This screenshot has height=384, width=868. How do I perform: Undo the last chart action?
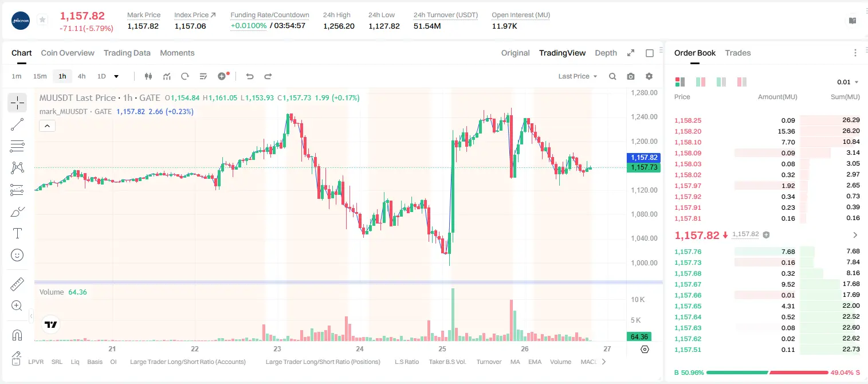point(250,76)
